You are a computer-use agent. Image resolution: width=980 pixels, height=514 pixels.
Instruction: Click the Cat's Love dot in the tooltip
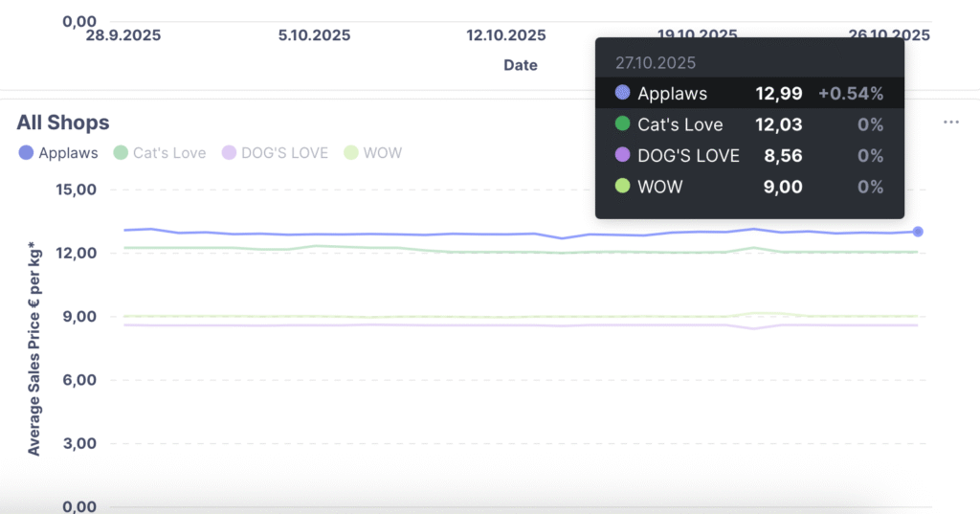pos(622,124)
